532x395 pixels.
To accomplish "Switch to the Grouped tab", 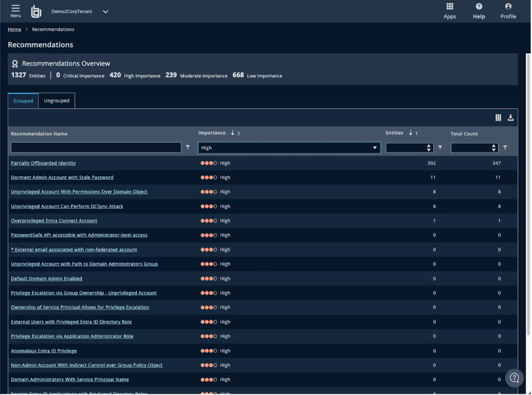I will 23,101.
